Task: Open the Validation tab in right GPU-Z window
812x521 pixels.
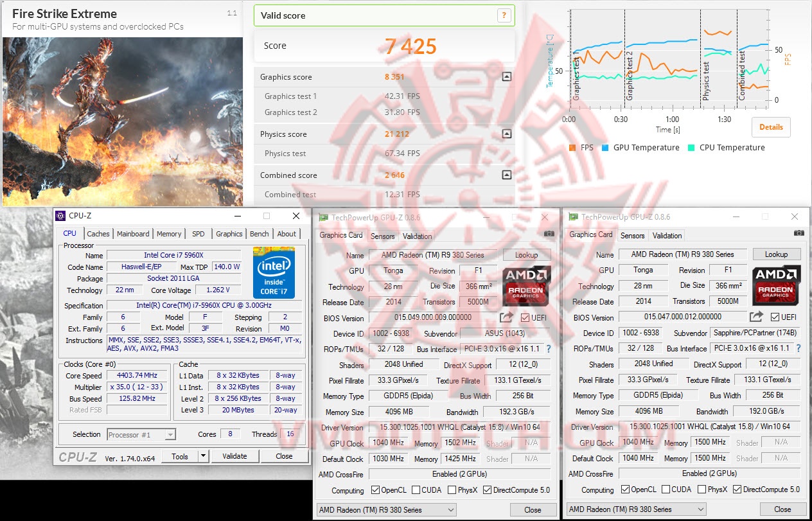Action: point(667,235)
